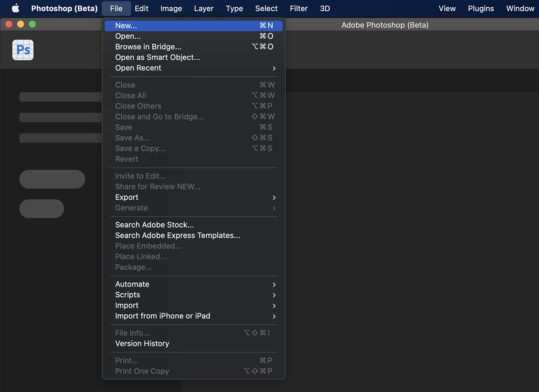Open the Filter menu
The height and width of the screenshot is (392, 539).
coord(299,8)
